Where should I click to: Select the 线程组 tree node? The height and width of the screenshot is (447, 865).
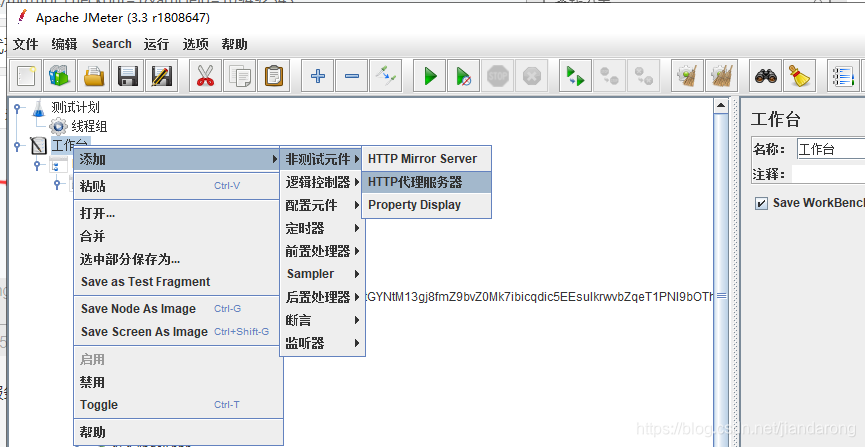(x=89, y=126)
